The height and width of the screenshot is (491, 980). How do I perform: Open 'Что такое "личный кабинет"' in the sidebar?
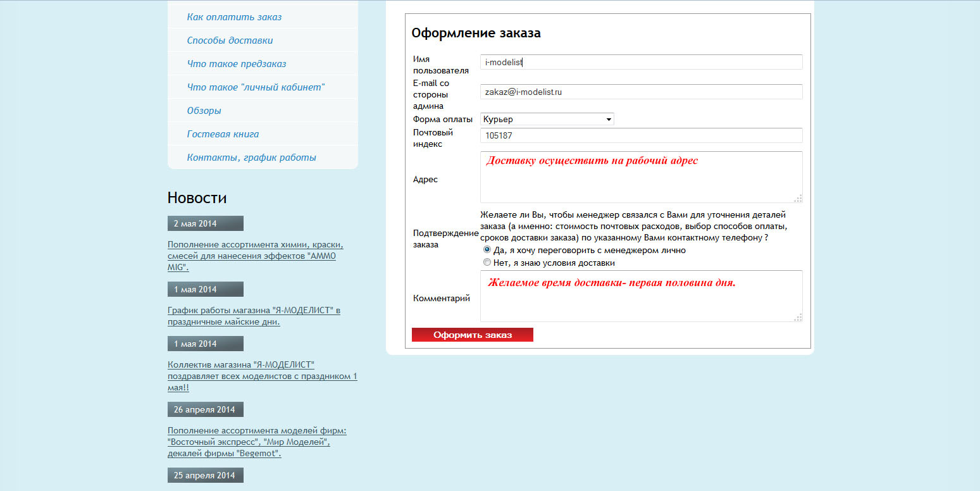pos(256,87)
